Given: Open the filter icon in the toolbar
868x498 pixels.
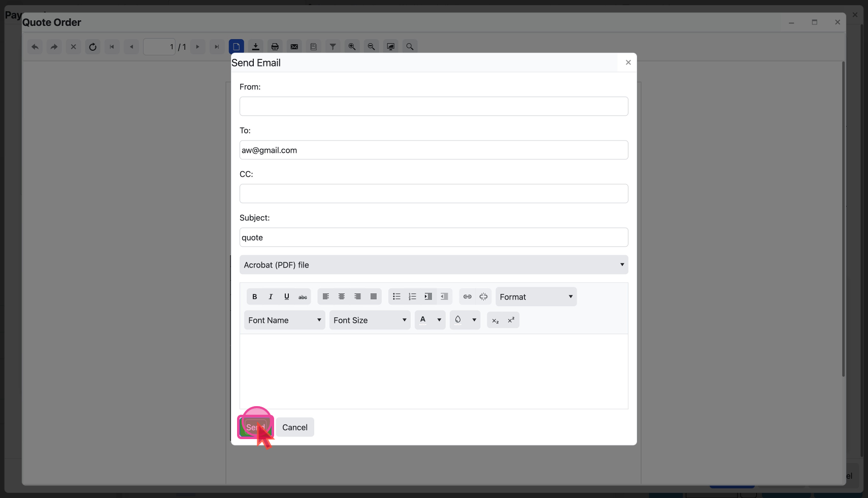Looking at the screenshot, I should tap(333, 46).
